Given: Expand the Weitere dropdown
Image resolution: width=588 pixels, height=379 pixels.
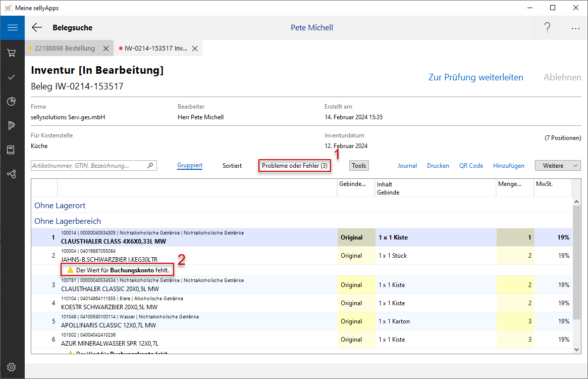Looking at the screenshot, I should point(558,166).
